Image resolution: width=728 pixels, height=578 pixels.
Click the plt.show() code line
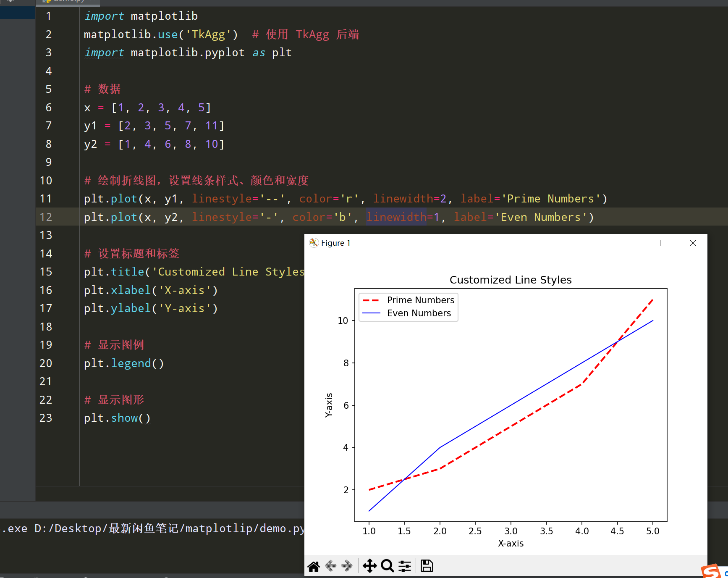[117, 418]
